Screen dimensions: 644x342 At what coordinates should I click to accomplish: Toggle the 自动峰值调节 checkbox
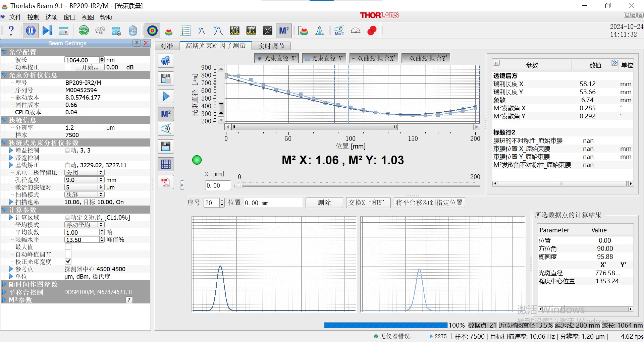coord(68,254)
